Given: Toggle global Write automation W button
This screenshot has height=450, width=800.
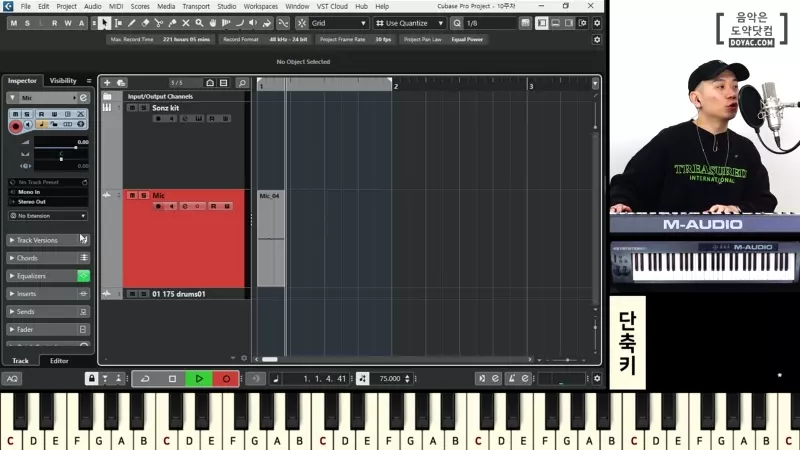Looking at the screenshot, I should click(x=68, y=23).
